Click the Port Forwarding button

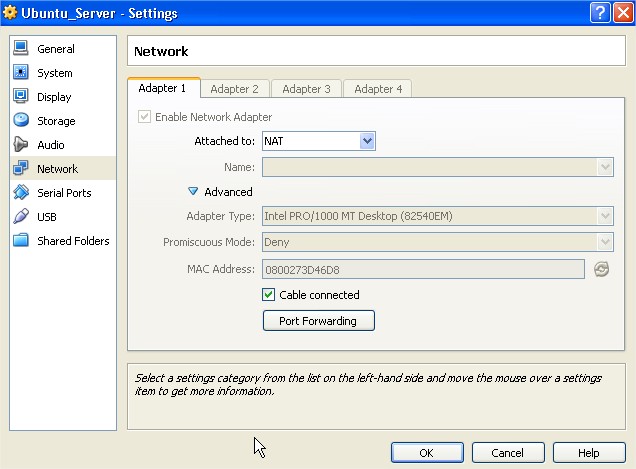318,321
